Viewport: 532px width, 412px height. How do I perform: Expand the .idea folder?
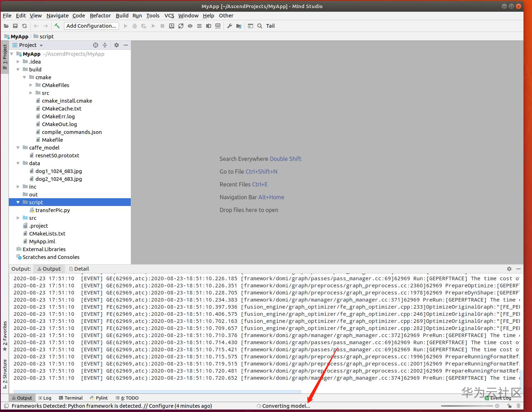pos(18,62)
